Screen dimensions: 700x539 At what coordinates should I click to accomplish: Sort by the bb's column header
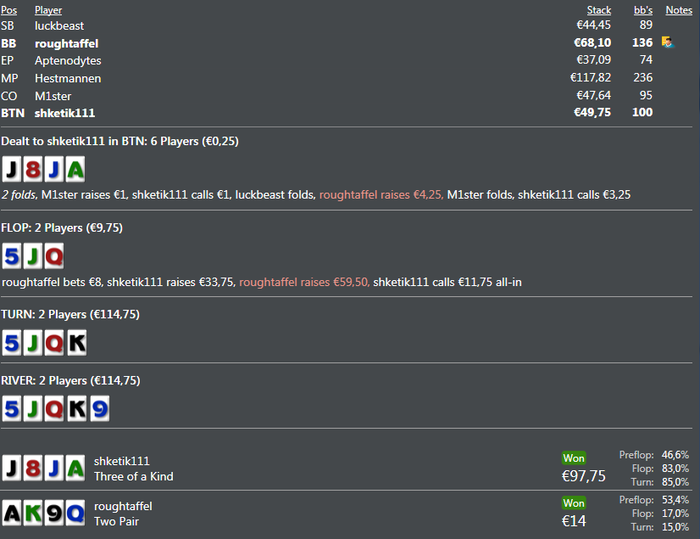pos(643,10)
